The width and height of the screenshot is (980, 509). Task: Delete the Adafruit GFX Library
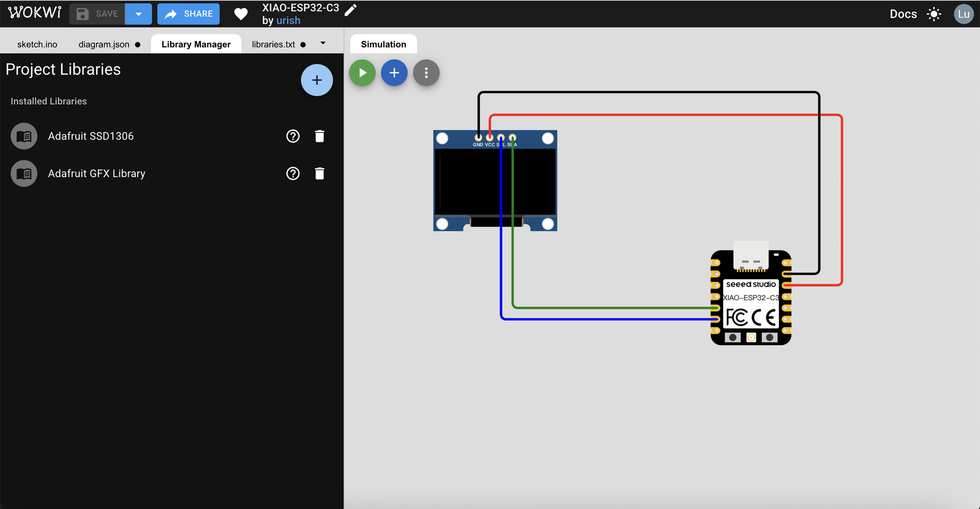pyautogui.click(x=319, y=174)
